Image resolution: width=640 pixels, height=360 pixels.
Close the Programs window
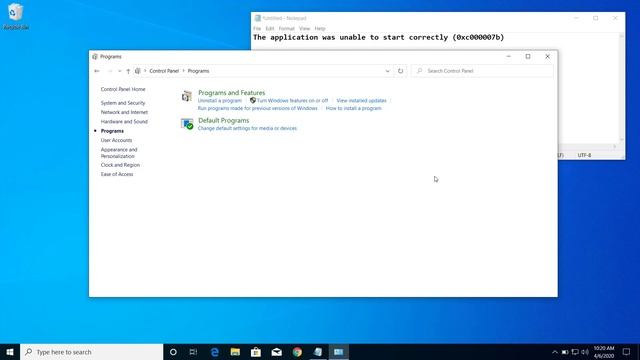click(x=547, y=57)
